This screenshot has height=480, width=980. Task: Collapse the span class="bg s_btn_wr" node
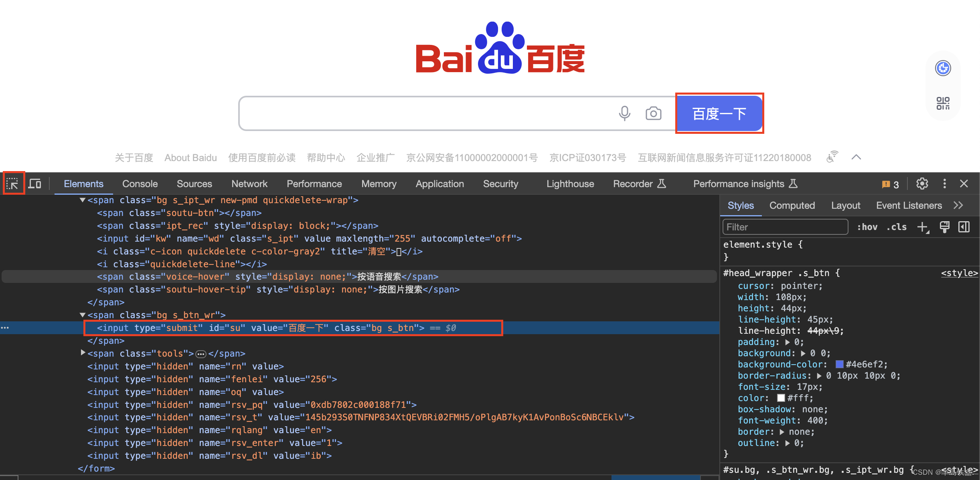pos(83,315)
